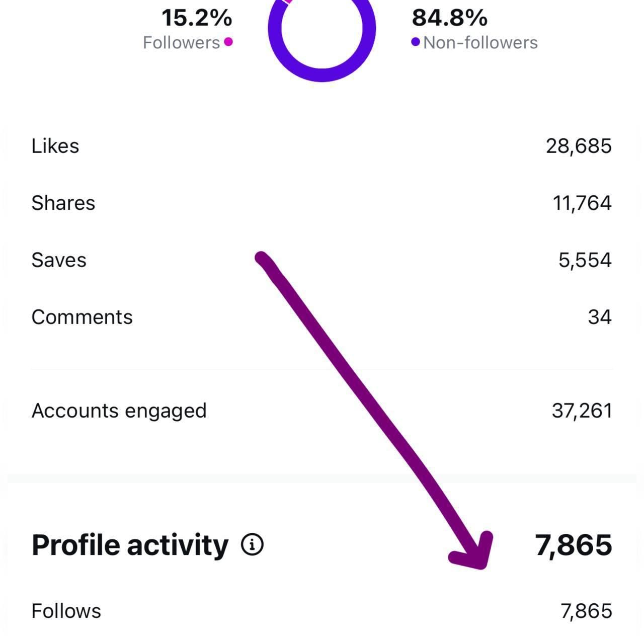Click the purple Non-followers legend dot
The width and height of the screenshot is (644, 644).
(416, 42)
